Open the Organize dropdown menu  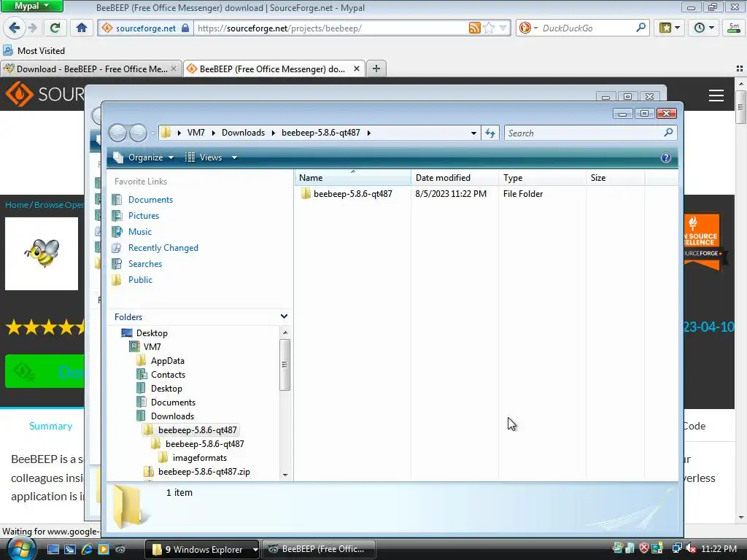(144, 157)
